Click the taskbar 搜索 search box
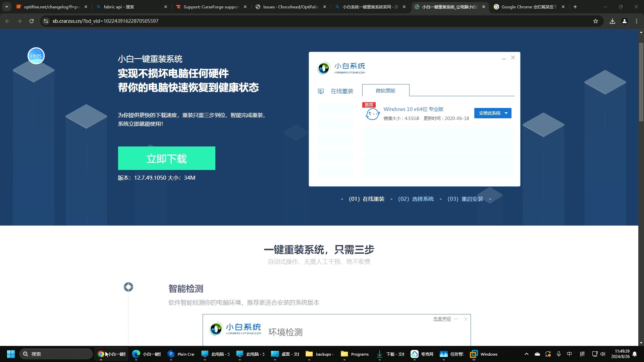644x362 pixels. tap(56, 354)
